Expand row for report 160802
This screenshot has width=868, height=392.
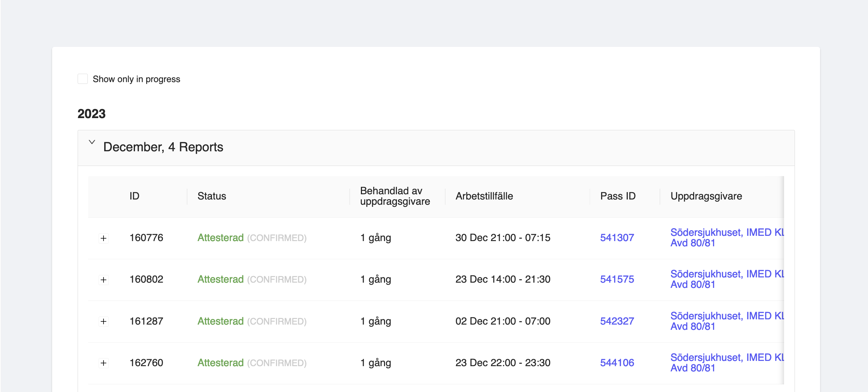[x=104, y=280]
